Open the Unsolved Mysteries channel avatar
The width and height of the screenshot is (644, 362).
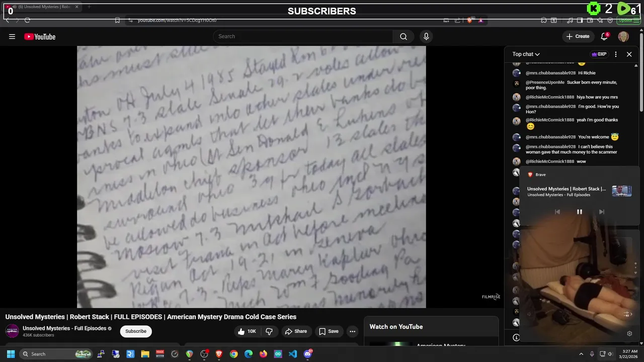point(12,331)
